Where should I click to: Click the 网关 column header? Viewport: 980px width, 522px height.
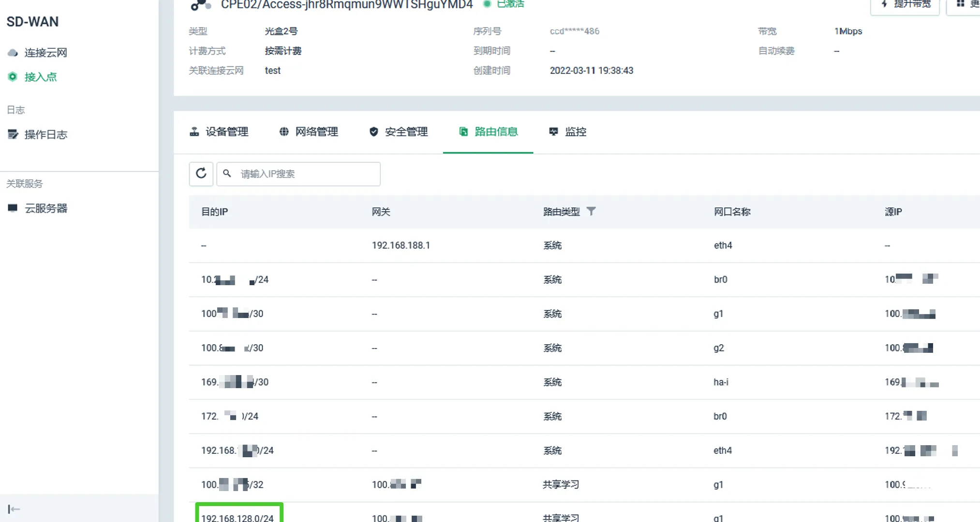[x=381, y=212]
